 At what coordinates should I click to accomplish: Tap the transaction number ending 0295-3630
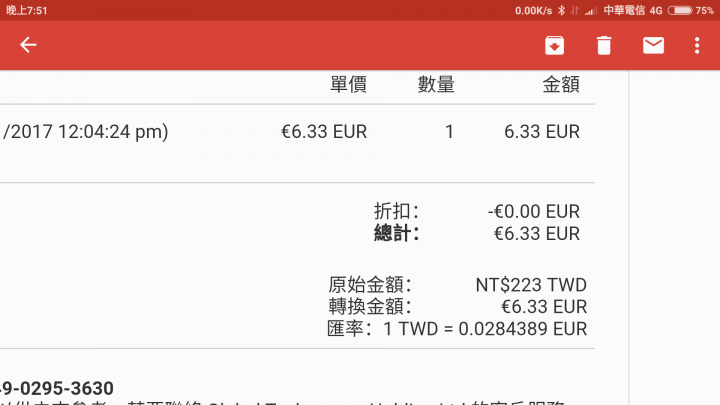[x=57, y=388]
